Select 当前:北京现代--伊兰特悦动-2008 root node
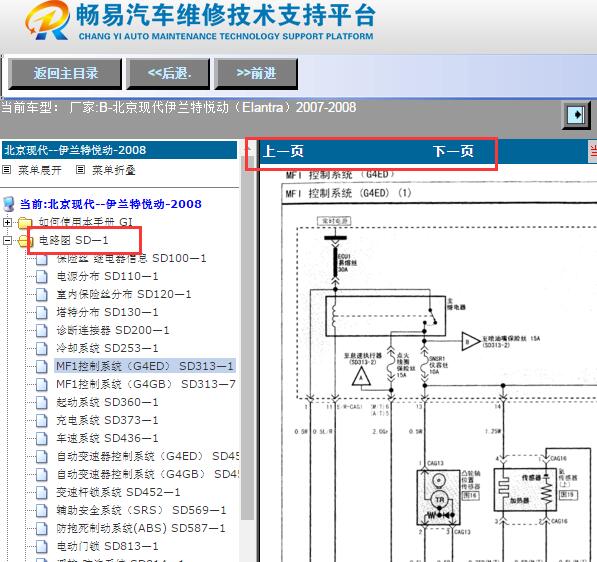 click(x=110, y=204)
